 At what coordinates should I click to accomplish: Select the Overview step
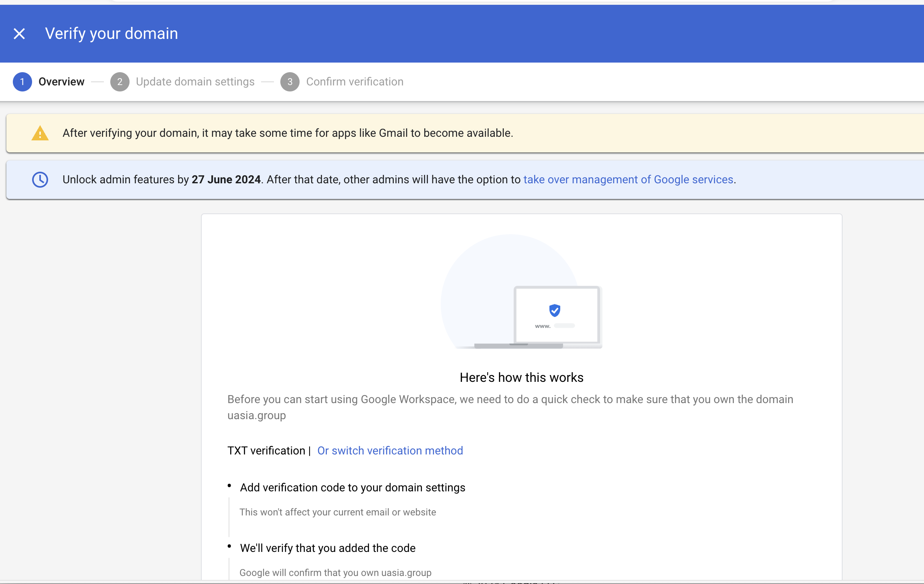click(61, 81)
